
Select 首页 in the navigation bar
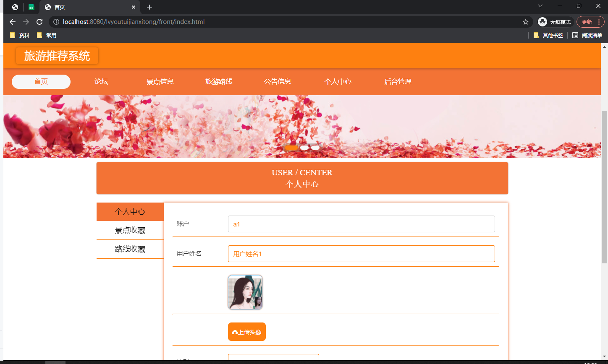(x=41, y=82)
